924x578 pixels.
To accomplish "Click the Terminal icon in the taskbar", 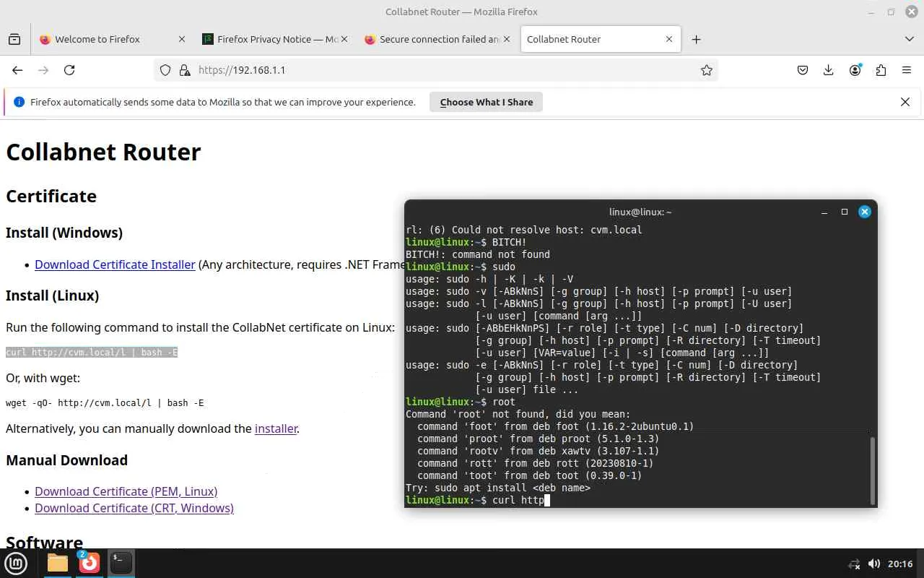I will tap(121, 563).
